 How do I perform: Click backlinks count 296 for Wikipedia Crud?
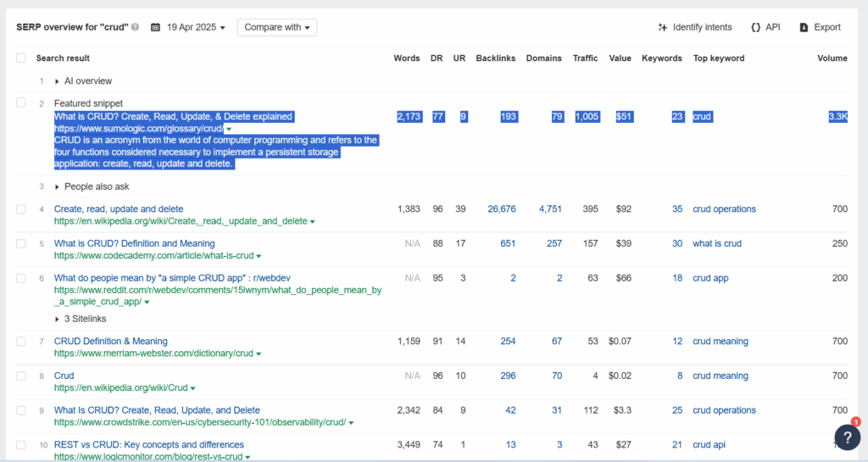point(508,376)
